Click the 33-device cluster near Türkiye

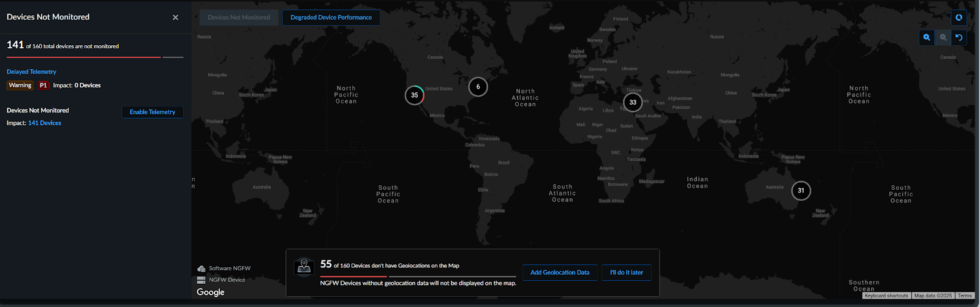pos(633,102)
